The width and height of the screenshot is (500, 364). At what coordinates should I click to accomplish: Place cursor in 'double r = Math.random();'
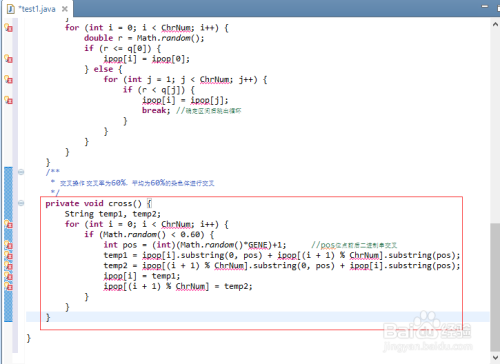point(144,38)
